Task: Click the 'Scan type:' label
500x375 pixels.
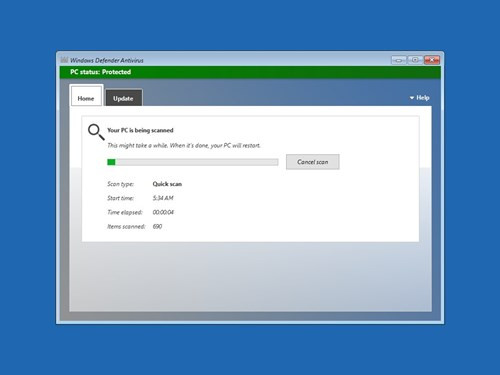Action: (120, 184)
